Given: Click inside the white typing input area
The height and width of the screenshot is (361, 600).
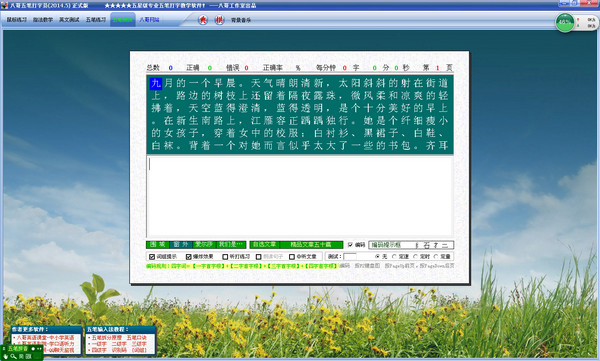Looking at the screenshot, I should (300, 196).
